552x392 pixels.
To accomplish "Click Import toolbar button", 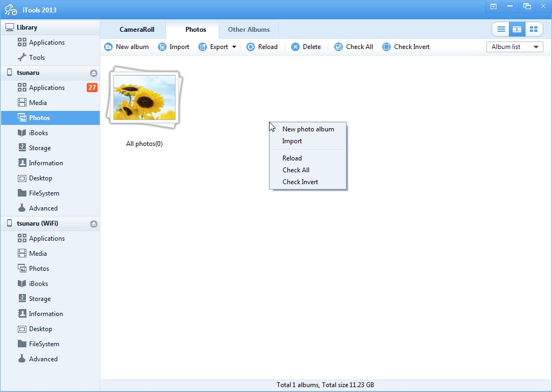I will point(174,47).
